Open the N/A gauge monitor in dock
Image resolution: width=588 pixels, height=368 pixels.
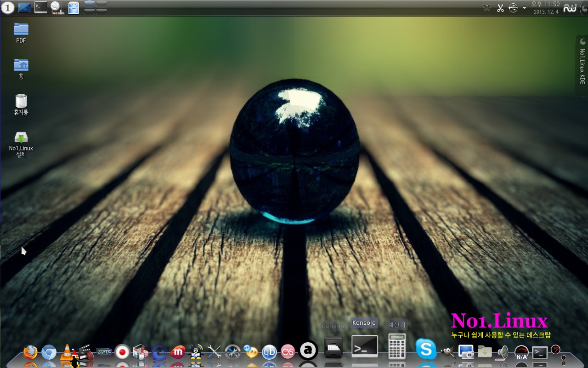(521, 353)
